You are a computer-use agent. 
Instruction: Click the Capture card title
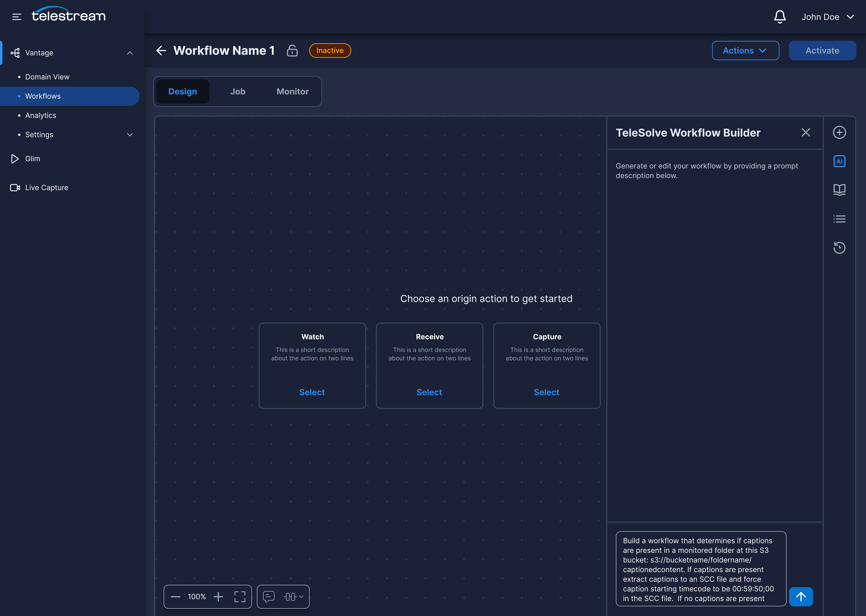point(547,337)
